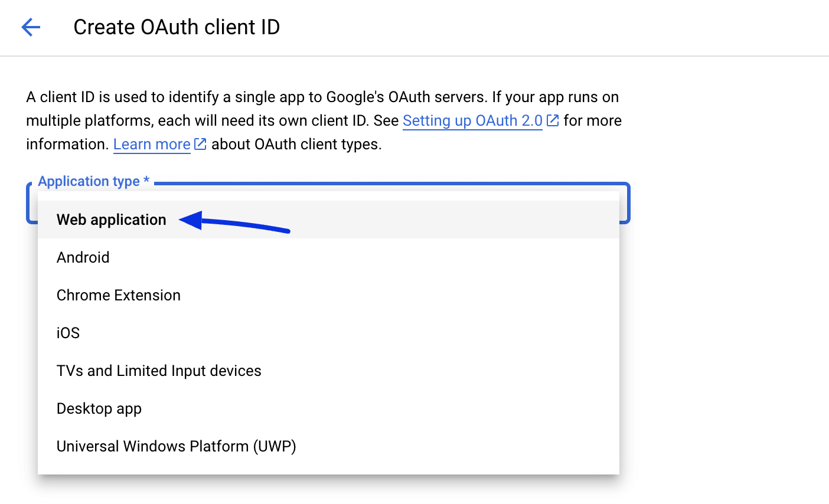The image size is (829, 504).
Task: Choose the Android application type
Action: 328,257
